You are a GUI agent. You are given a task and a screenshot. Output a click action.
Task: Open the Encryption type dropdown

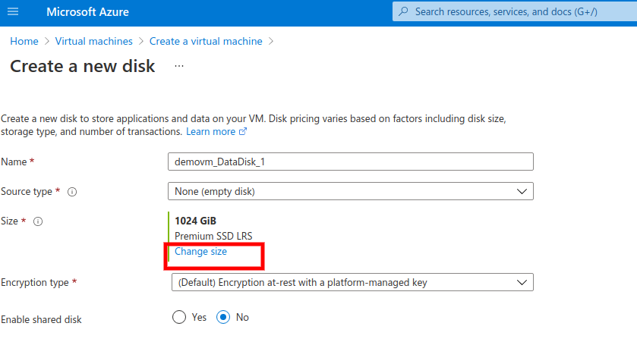(350, 282)
